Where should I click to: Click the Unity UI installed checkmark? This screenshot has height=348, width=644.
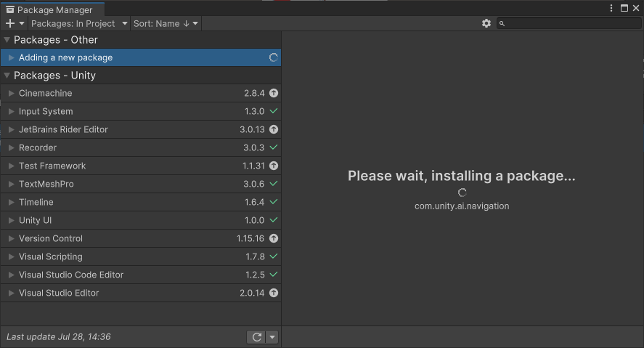(274, 220)
